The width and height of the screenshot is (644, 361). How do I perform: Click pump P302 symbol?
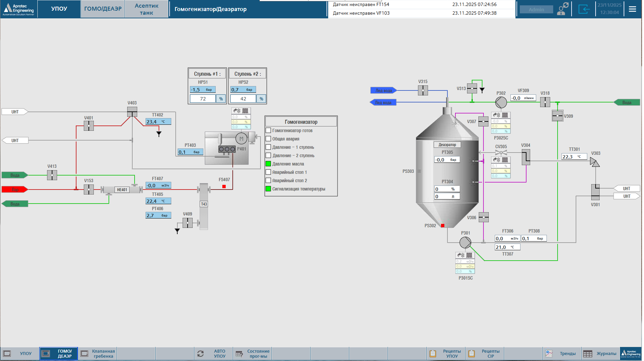[501, 102]
